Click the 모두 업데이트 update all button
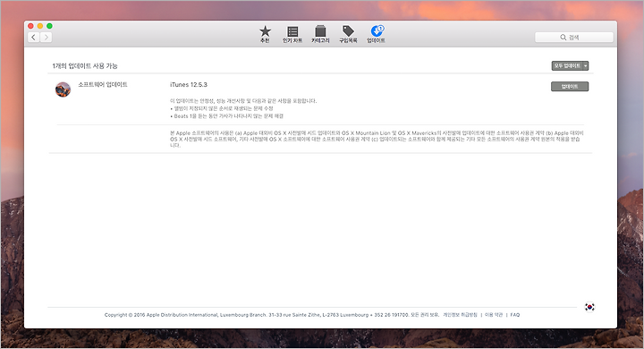The height and width of the screenshot is (349, 644). pyautogui.click(x=567, y=65)
